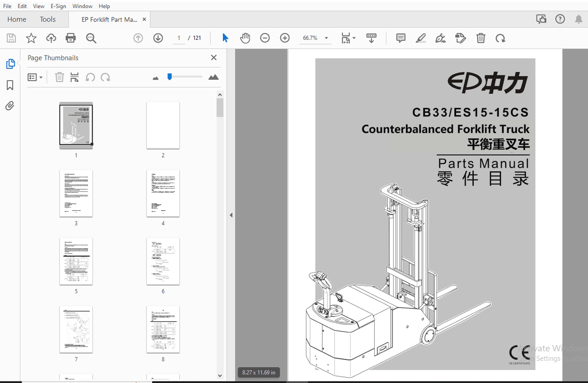Image resolution: width=588 pixels, height=383 pixels.
Task: Select the Hand tool for panning
Action: [x=245, y=38]
